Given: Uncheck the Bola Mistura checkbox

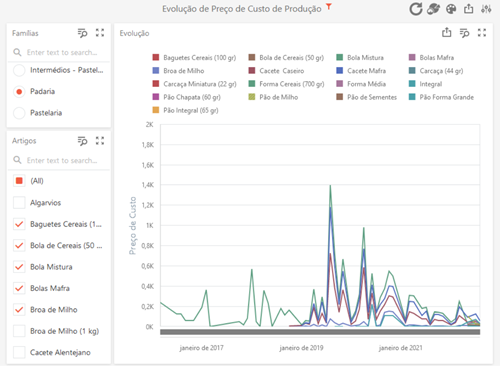Looking at the screenshot, I should (x=19, y=267).
